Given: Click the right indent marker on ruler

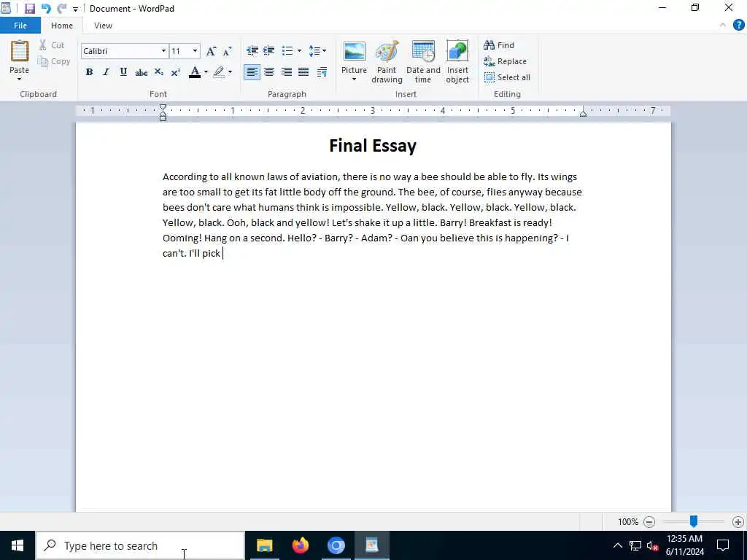Looking at the screenshot, I should click(583, 113).
